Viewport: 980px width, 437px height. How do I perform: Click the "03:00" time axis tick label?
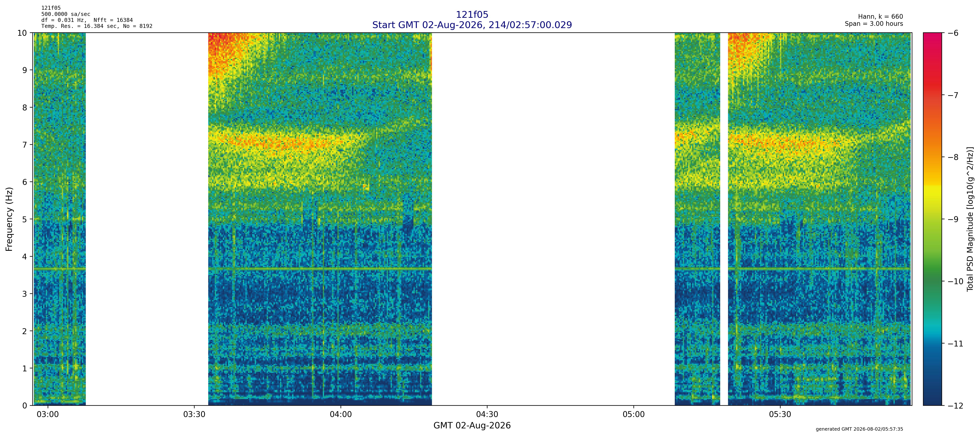[x=47, y=414]
